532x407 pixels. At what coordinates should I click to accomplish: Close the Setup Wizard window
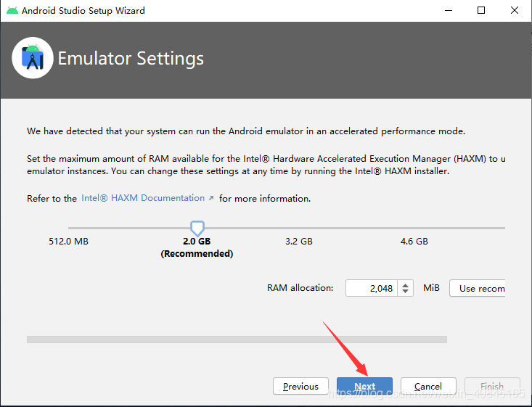(x=515, y=10)
